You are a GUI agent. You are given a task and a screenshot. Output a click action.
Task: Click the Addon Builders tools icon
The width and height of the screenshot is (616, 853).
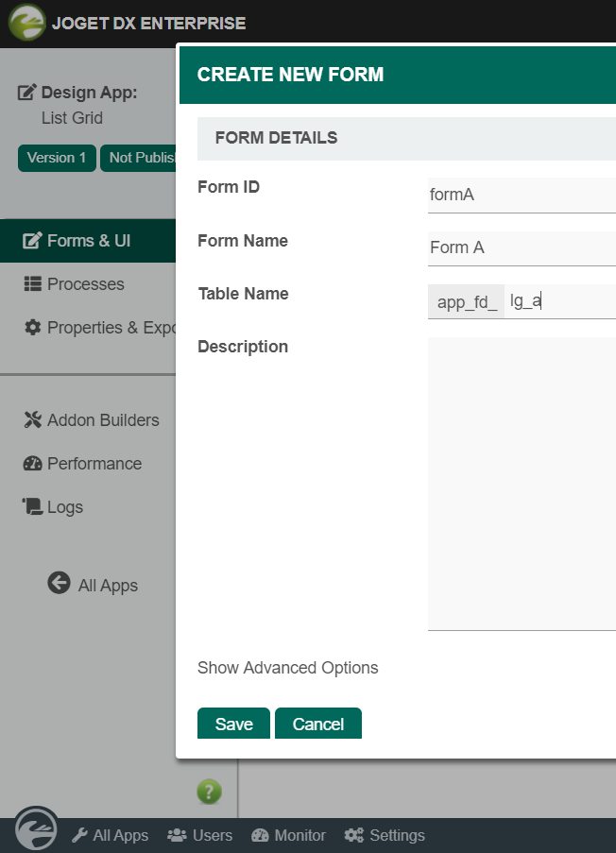coord(33,419)
